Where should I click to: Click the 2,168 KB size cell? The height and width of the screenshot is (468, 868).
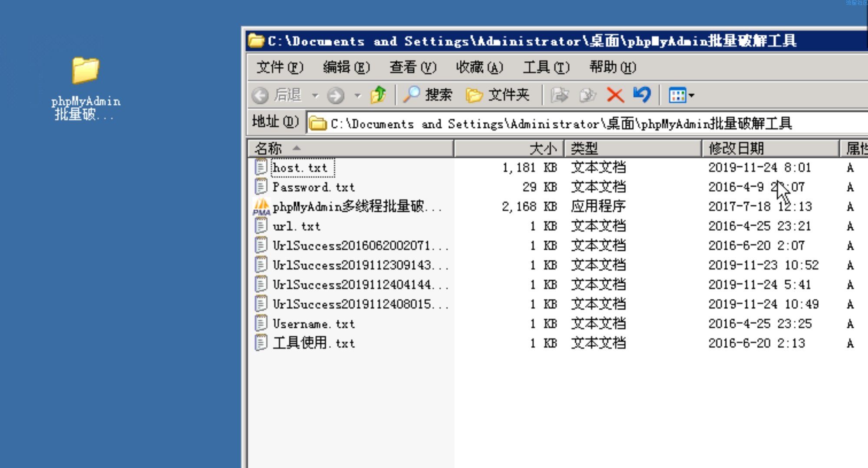pyautogui.click(x=529, y=207)
